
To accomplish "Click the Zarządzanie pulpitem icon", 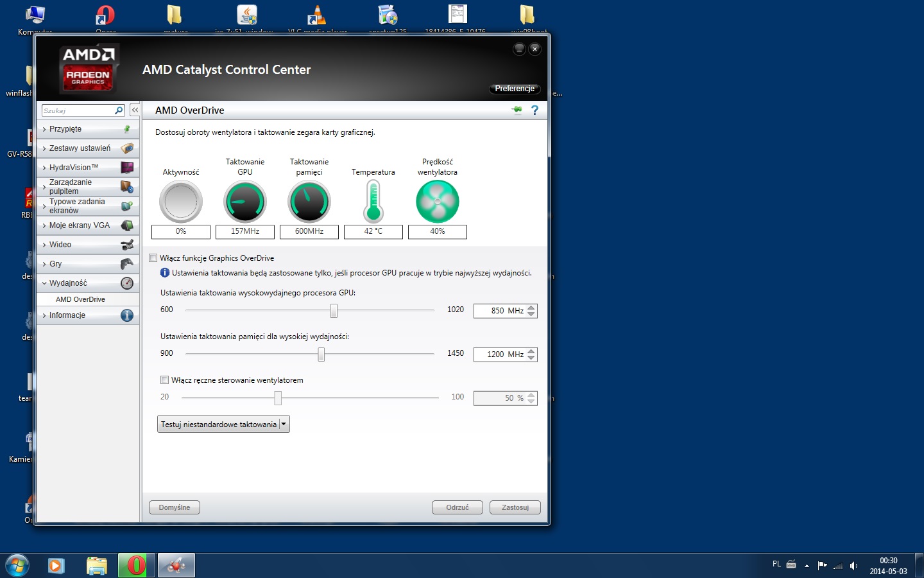I will (x=127, y=187).
